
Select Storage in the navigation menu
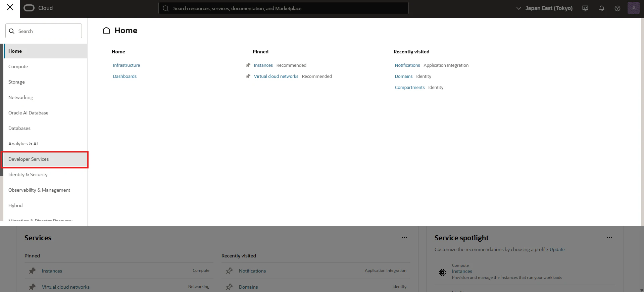(46, 82)
